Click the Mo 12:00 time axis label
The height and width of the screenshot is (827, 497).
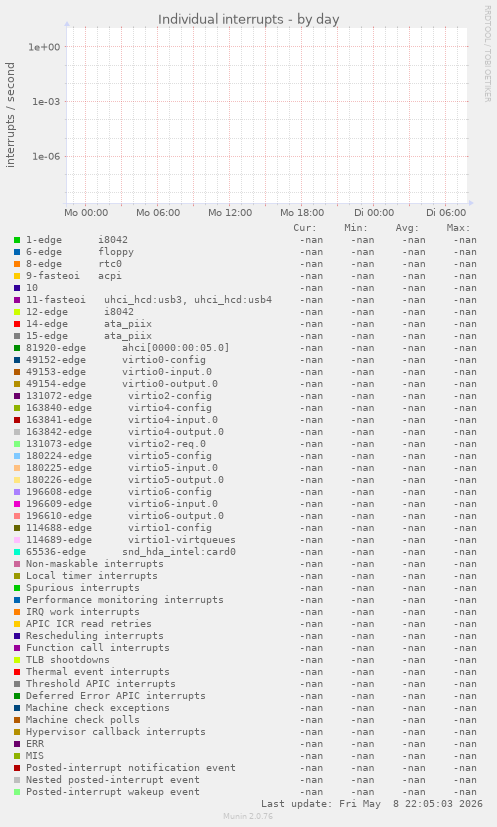coord(230,213)
